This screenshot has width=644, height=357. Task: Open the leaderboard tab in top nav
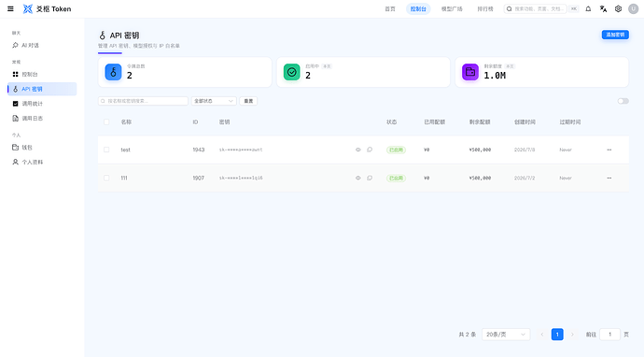[485, 8]
